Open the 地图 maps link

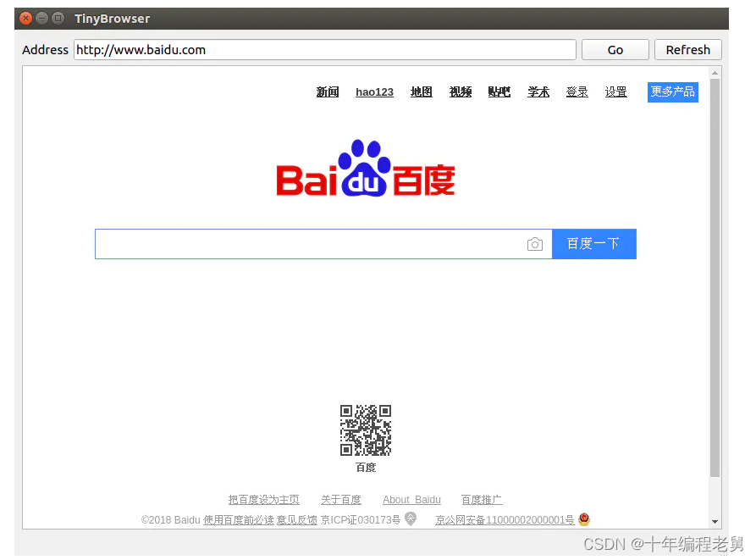pyautogui.click(x=422, y=92)
